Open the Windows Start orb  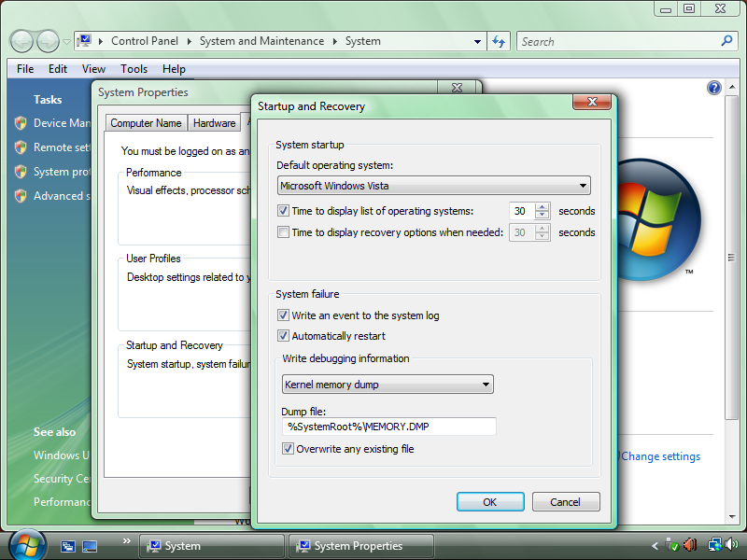[27, 545]
